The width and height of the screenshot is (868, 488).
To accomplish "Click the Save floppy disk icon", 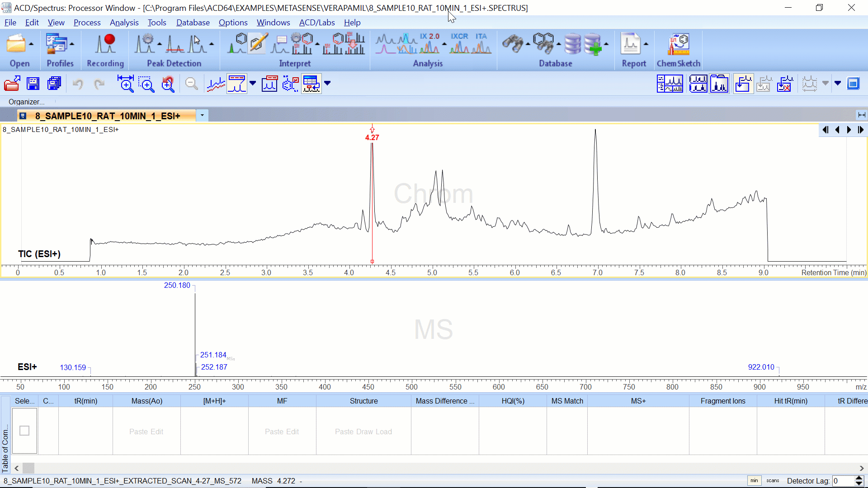I will (33, 84).
